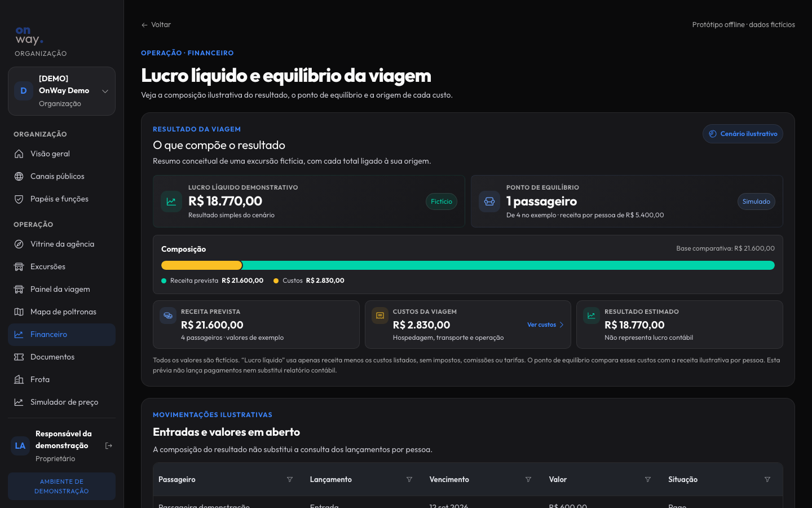Expand the OnWay Demo organization switcher

61,91
